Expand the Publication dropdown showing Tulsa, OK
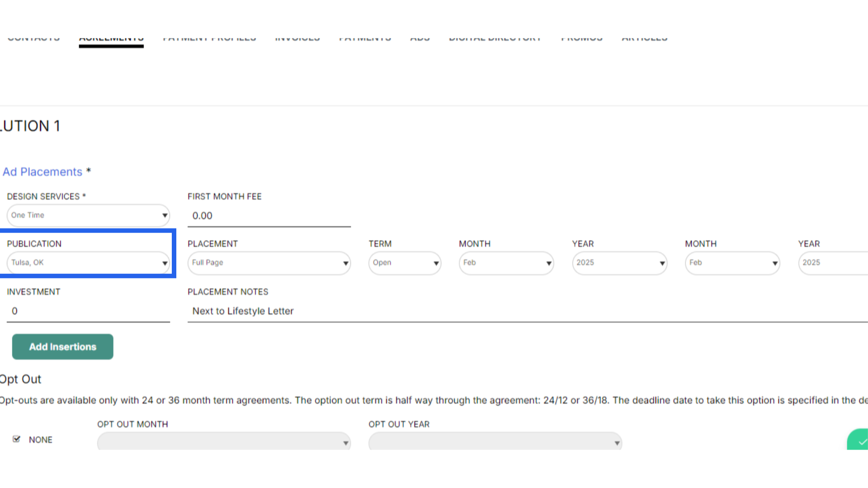This screenshot has width=868, height=488. tap(88, 263)
